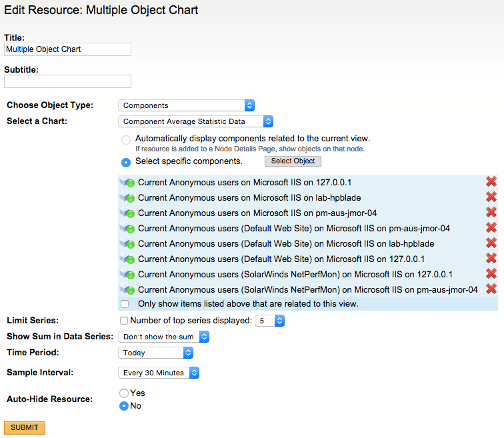Click status icon of first pm-aus-jmor-04 component
Screen dimensions: 504x438
pyautogui.click(x=128, y=213)
